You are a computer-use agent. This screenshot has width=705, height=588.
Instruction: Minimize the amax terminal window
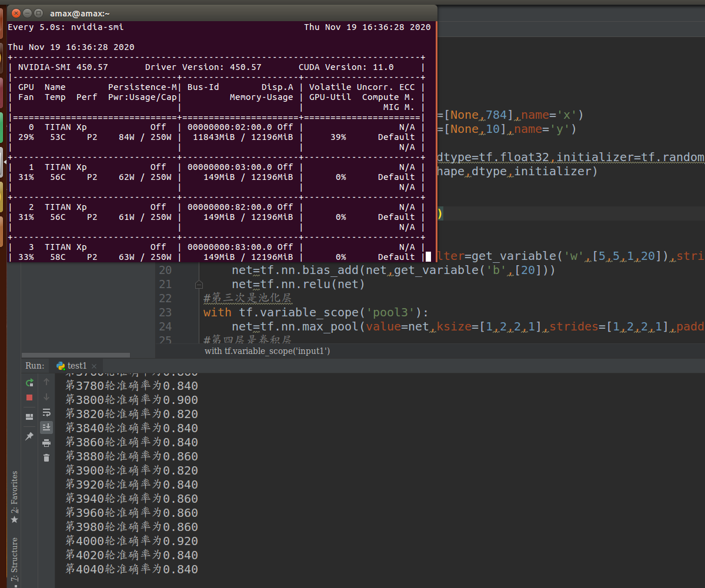point(28,13)
